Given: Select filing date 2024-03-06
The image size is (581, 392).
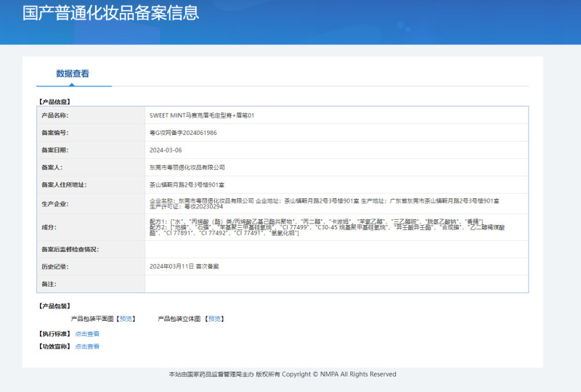Looking at the screenshot, I should [166, 150].
